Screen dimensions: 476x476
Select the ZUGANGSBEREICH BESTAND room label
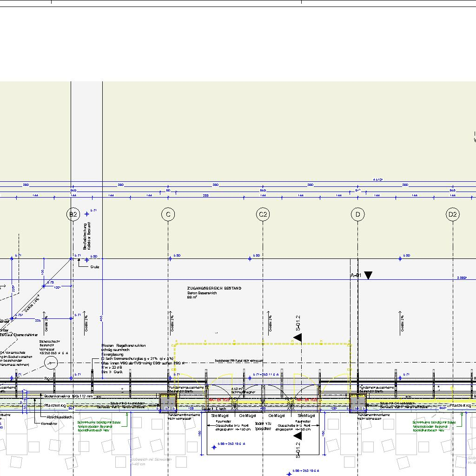[214, 289]
